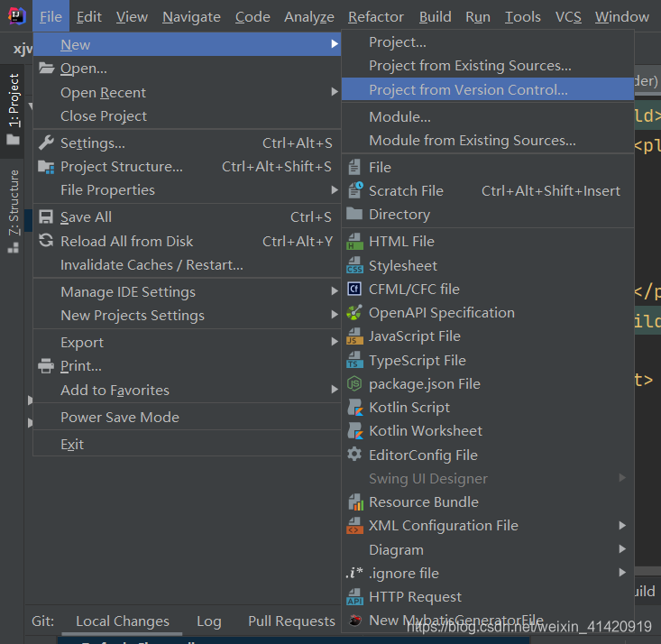Click the Kotlin Worksheet icon
The image size is (661, 644).
pos(355,430)
